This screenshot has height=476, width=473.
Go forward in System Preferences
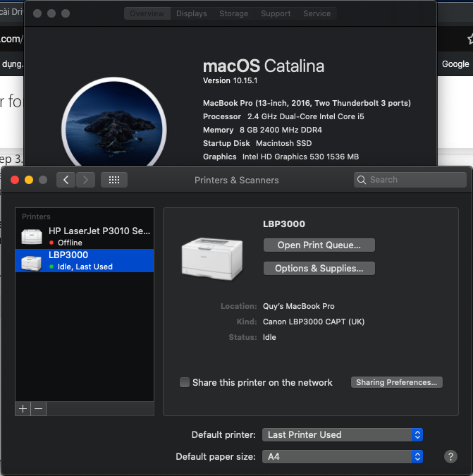85,180
